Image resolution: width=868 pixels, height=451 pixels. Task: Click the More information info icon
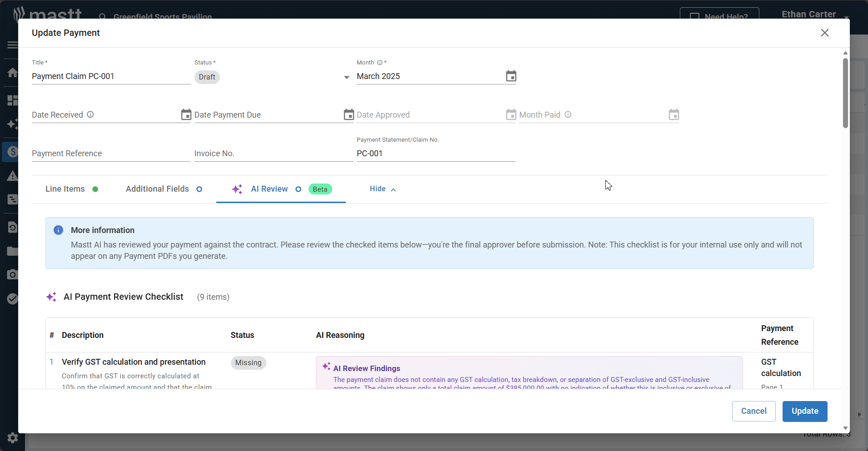click(x=59, y=230)
